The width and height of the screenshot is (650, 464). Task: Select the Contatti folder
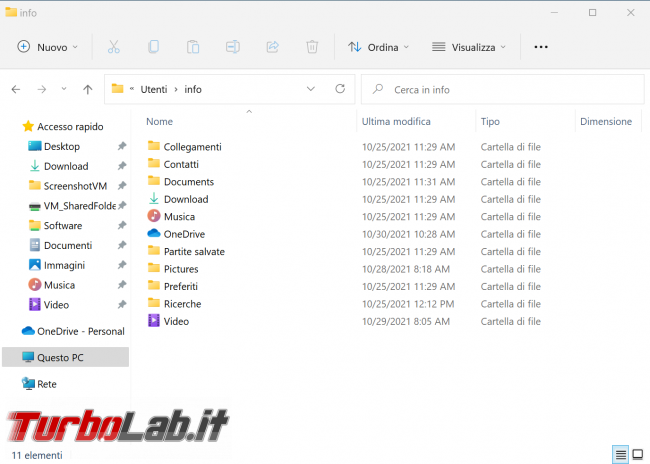click(x=181, y=164)
